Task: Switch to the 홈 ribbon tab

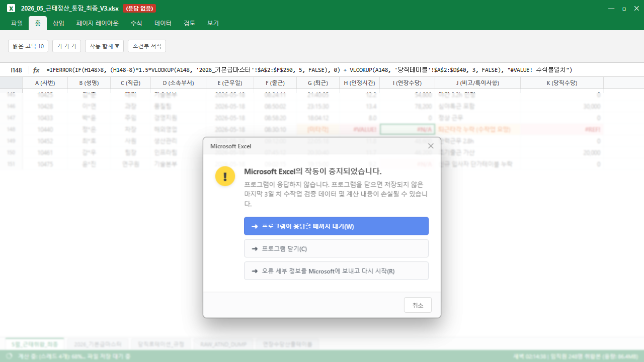Action: point(38,23)
